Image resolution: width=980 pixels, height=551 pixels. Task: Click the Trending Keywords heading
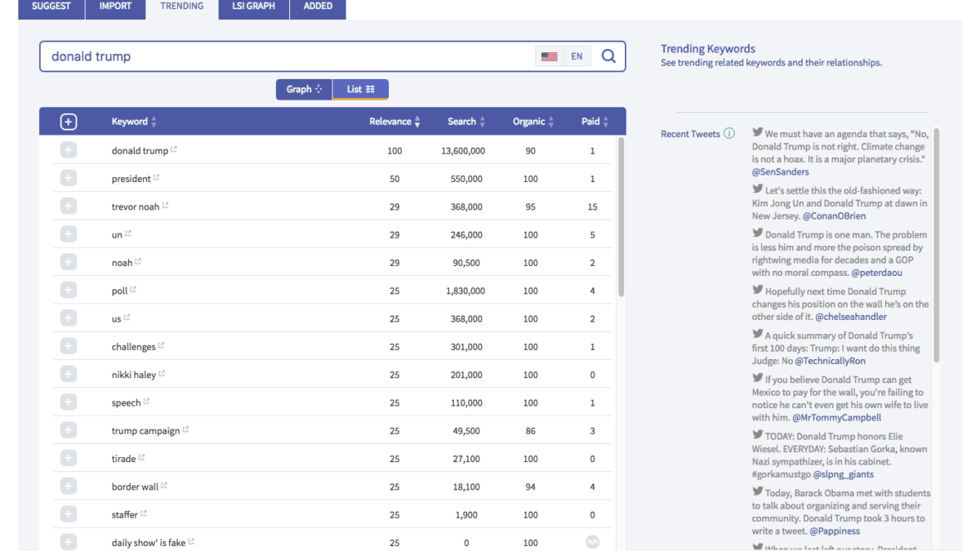point(708,49)
